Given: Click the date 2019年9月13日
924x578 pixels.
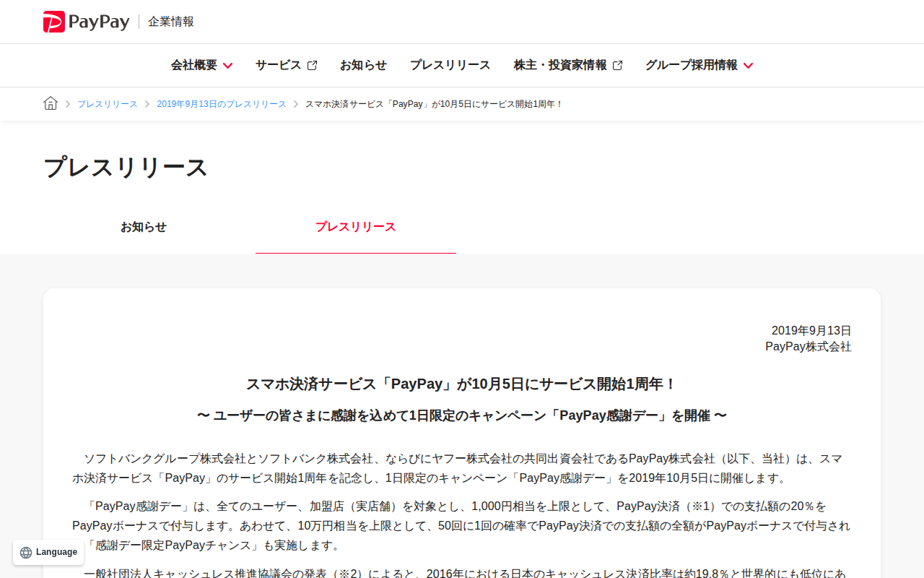Looking at the screenshot, I should click(811, 330).
